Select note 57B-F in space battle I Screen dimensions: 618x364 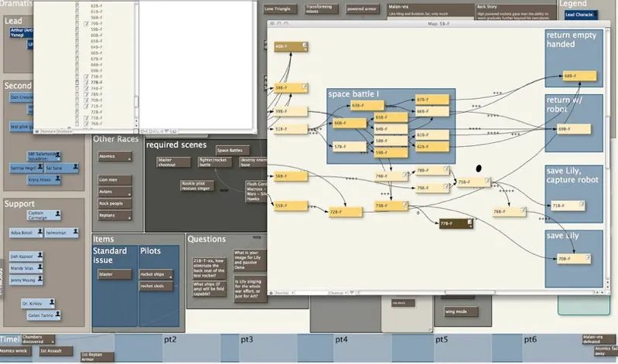pos(349,147)
